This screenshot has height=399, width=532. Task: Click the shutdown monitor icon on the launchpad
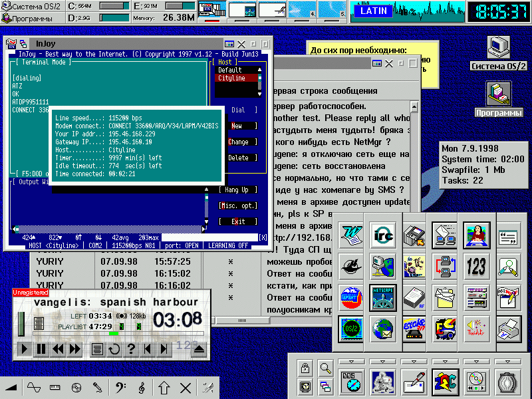coord(305,386)
